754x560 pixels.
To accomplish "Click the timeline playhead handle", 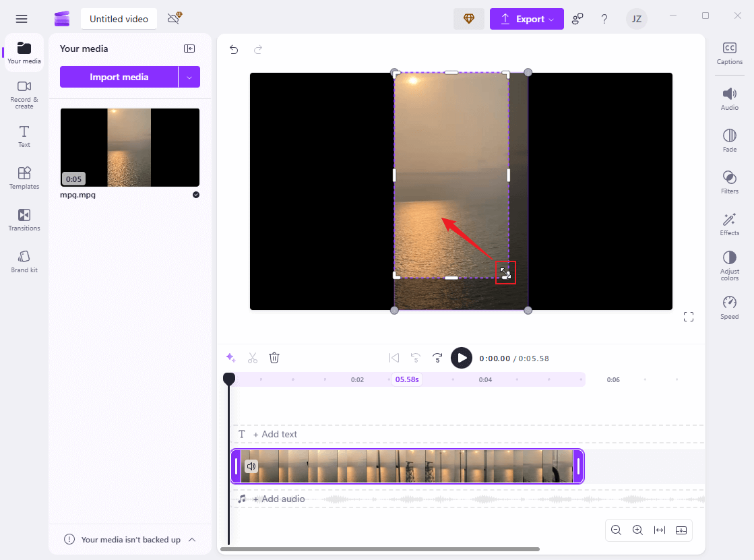I will click(x=229, y=379).
